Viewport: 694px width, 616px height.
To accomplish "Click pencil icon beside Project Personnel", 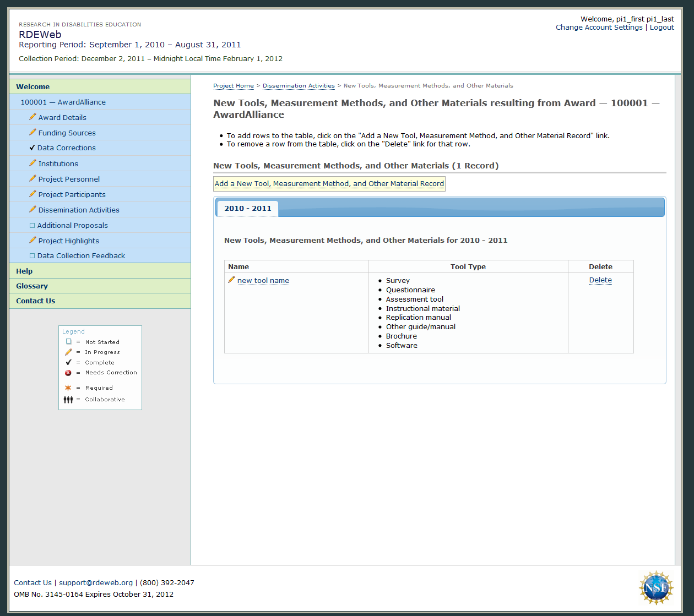I will (x=32, y=178).
